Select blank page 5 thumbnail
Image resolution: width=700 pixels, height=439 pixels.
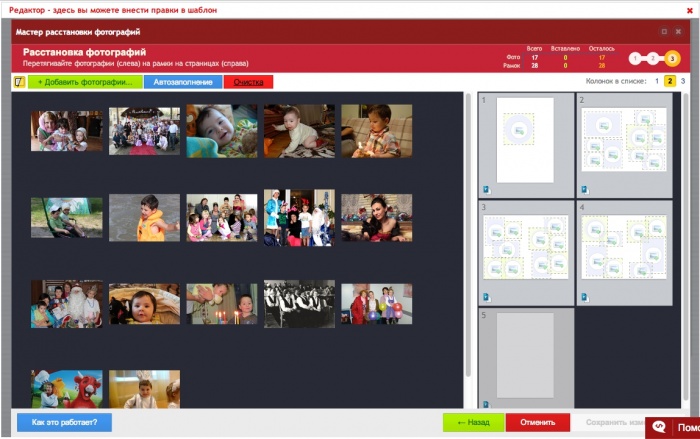click(x=525, y=355)
